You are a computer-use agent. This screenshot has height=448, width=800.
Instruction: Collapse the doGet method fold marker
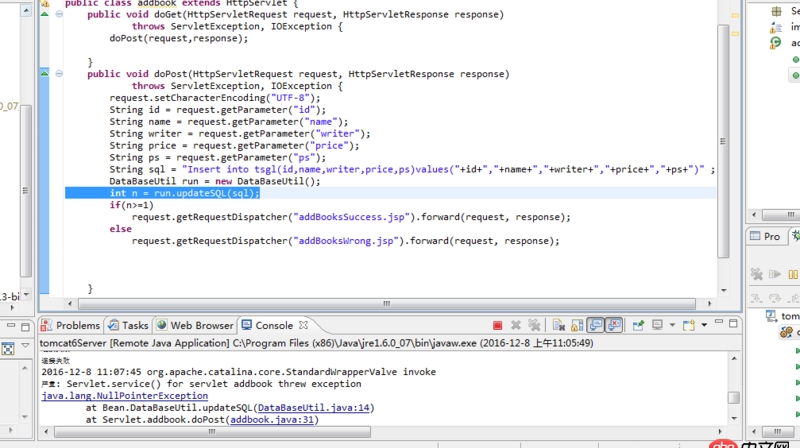[x=59, y=14]
